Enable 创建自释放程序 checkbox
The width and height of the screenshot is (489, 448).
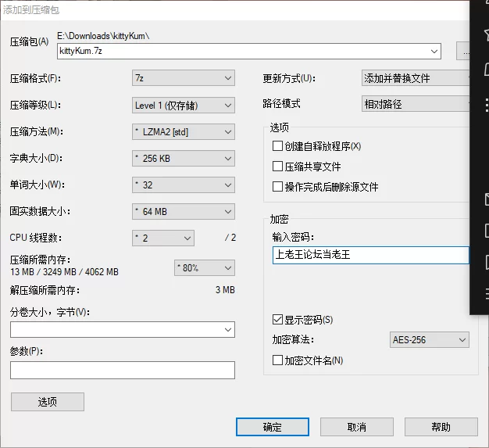coord(277,145)
